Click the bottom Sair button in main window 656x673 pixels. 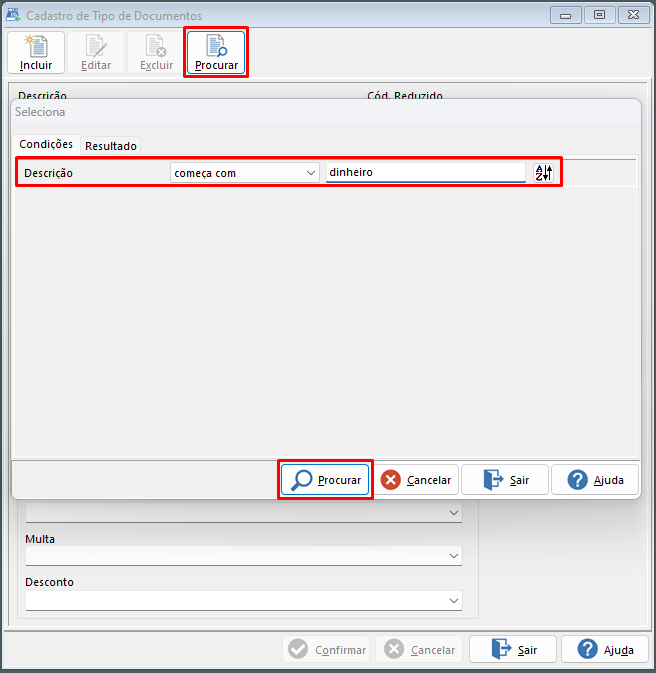pyautogui.click(x=513, y=649)
